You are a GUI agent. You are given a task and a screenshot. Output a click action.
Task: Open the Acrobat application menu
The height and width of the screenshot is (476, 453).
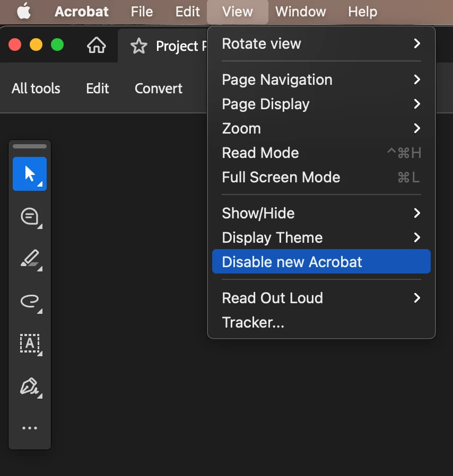click(82, 12)
